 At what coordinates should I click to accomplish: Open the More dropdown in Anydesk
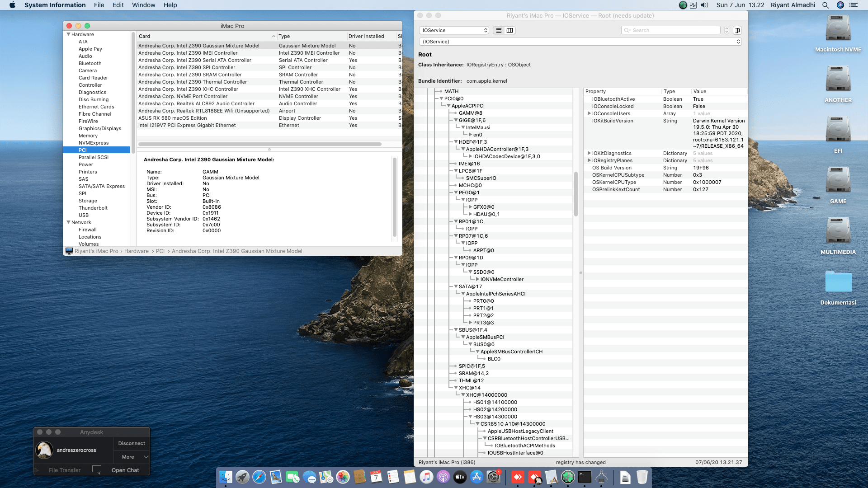(x=132, y=457)
